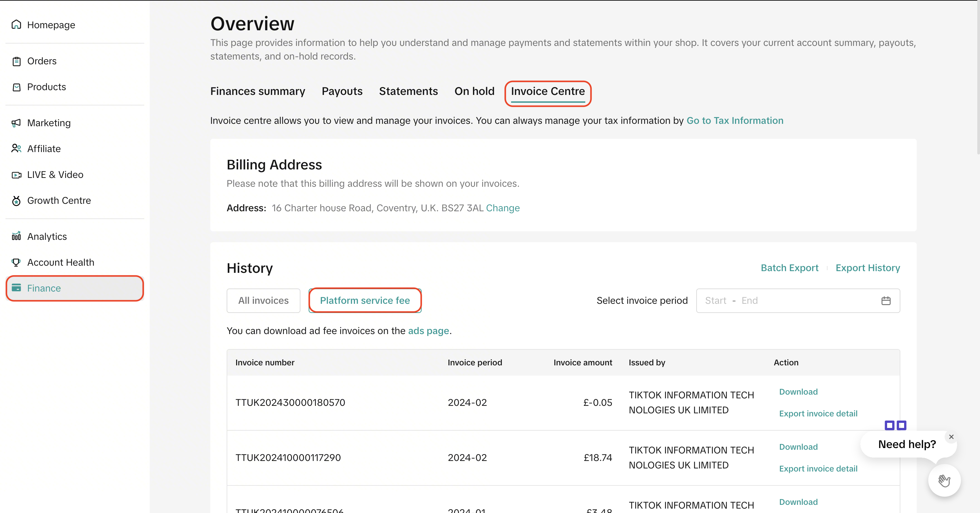This screenshot has width=980, height=513.
Task: Click the Issued by column header
Action: click(647, 363)
